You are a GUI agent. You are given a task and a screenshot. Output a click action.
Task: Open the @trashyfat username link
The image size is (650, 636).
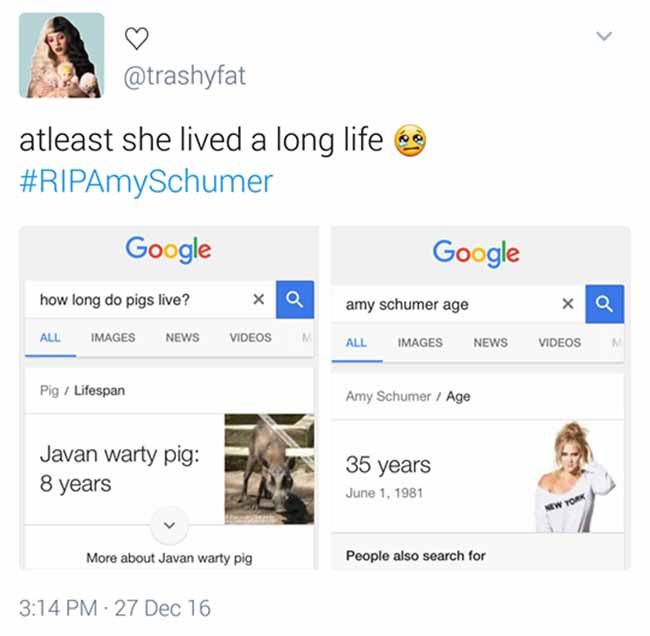click(x=184, y=75)
